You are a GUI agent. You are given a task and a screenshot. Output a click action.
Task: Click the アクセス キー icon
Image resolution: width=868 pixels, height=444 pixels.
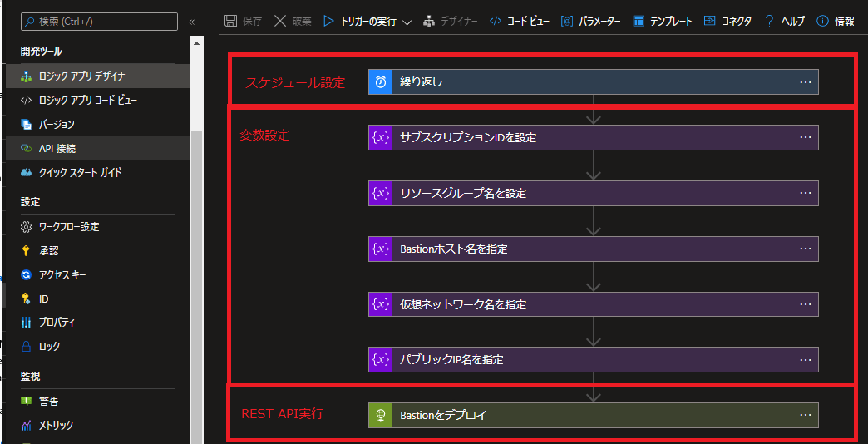tap(26, 274)
